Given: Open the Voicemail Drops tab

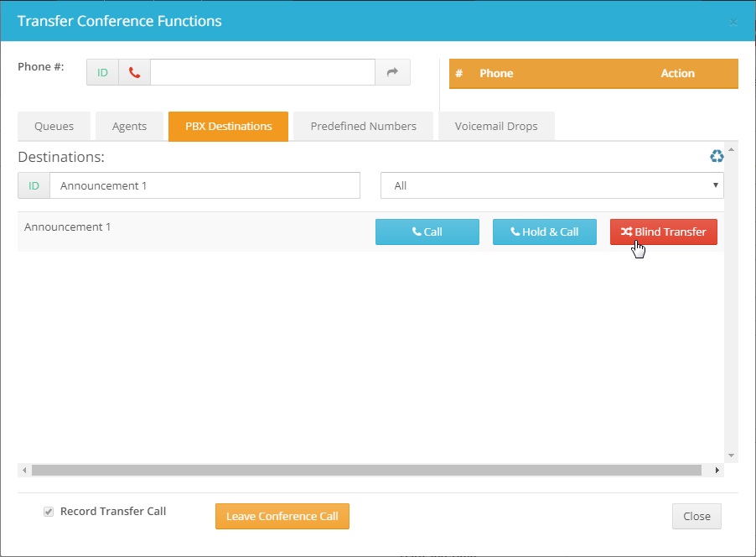Looking at the screenshot, I should tap(496, 127).
